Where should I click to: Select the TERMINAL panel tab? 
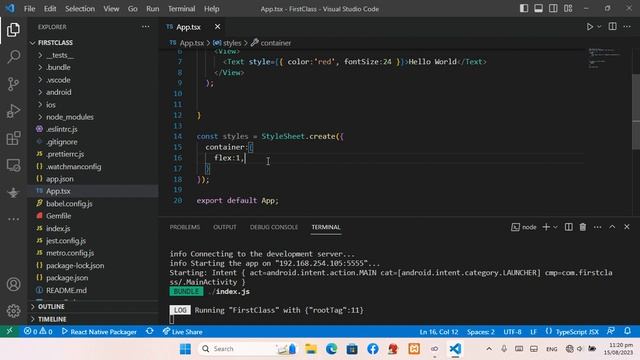326,227
